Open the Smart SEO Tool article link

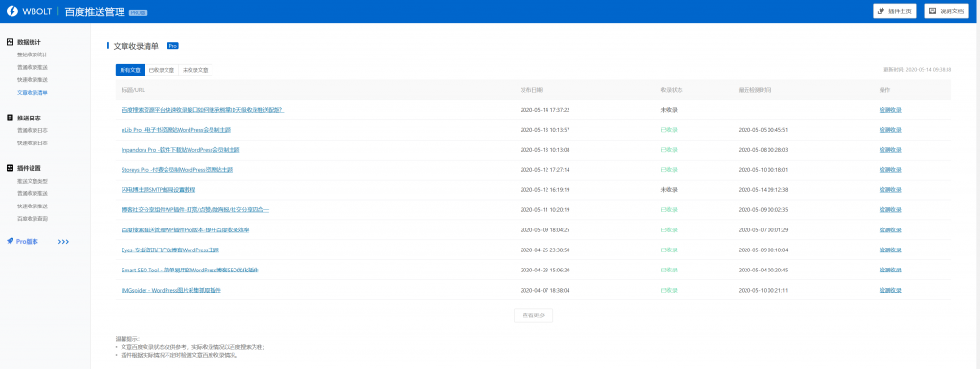(190, 271)
